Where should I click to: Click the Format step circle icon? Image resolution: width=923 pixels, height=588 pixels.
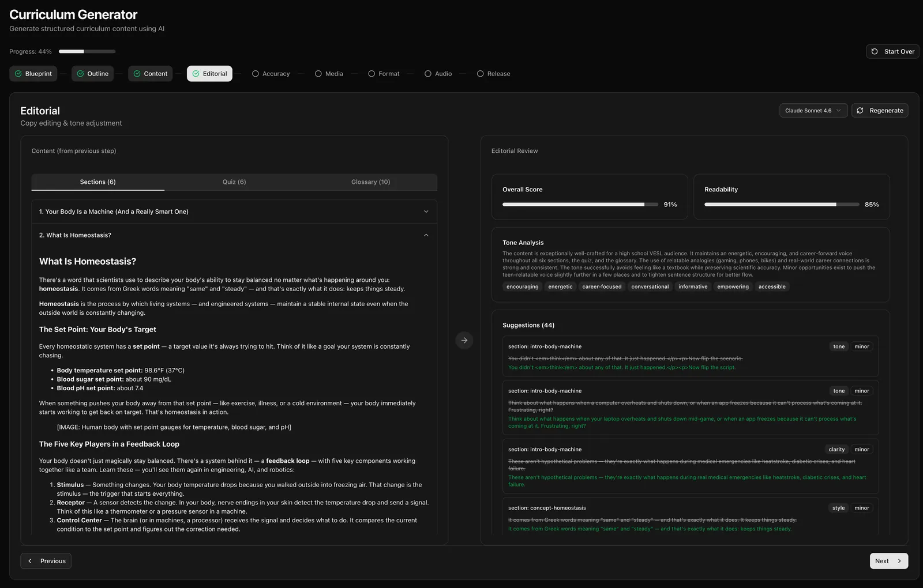click(372, 74)
